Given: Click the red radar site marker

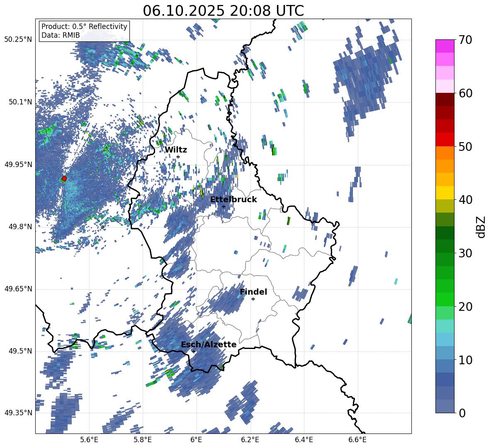Looking at the screenshot, I should pyautogui.click(x=64, y=179).
